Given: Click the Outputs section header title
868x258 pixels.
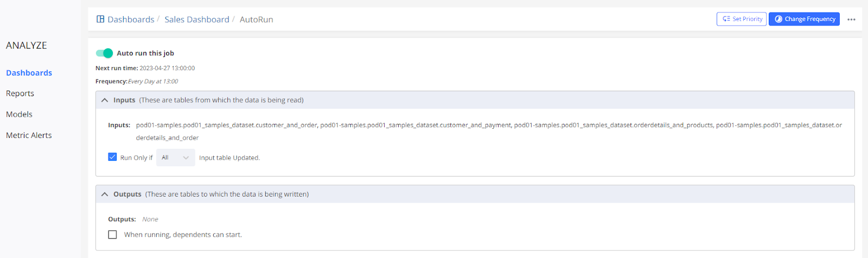Looking at the screenshot, I should (127, 194).
